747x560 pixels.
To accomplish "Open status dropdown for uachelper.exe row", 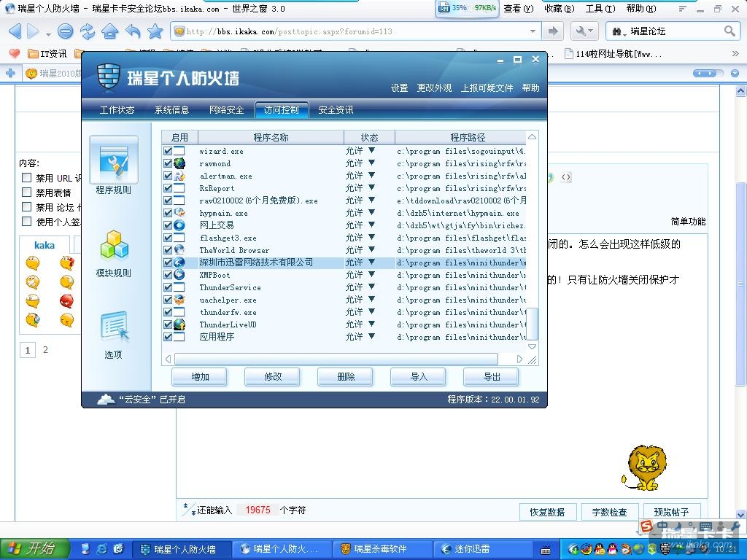I will pyautogui.click(x=371, y=299).
